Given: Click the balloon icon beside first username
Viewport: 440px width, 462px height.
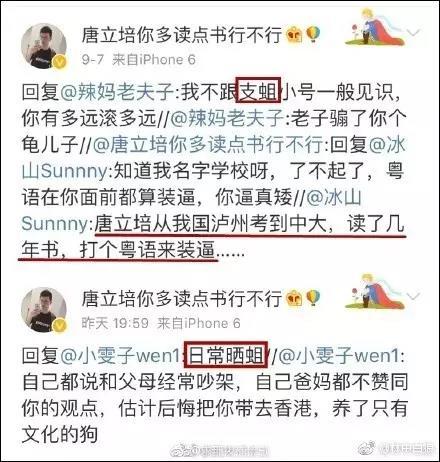Looking at the screenshot, I should click(x=313, y=34).
